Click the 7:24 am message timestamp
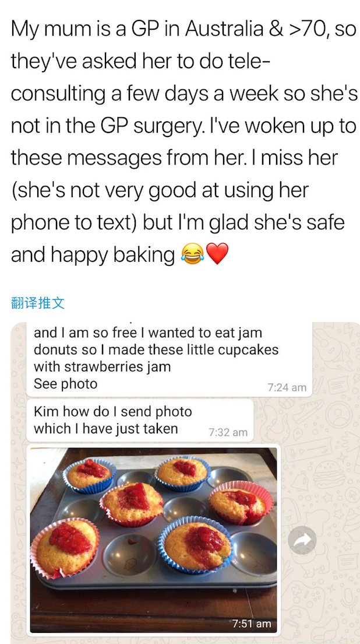Screen dimensions: 360x644 pos(287,387)
